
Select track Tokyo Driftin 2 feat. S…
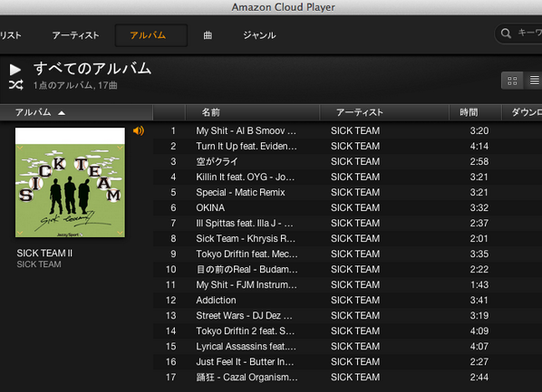(x=246, y=330)
